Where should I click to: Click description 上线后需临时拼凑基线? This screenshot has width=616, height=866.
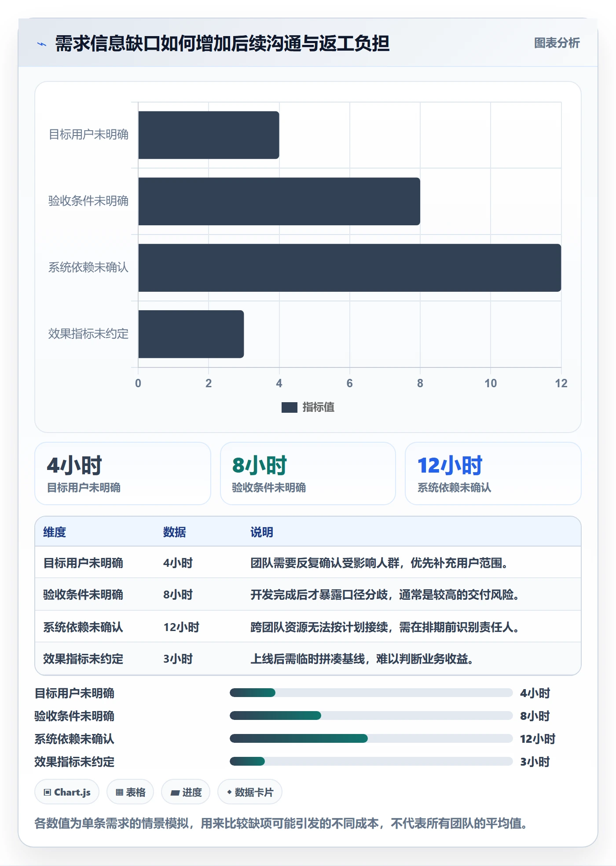coord(308,659)
